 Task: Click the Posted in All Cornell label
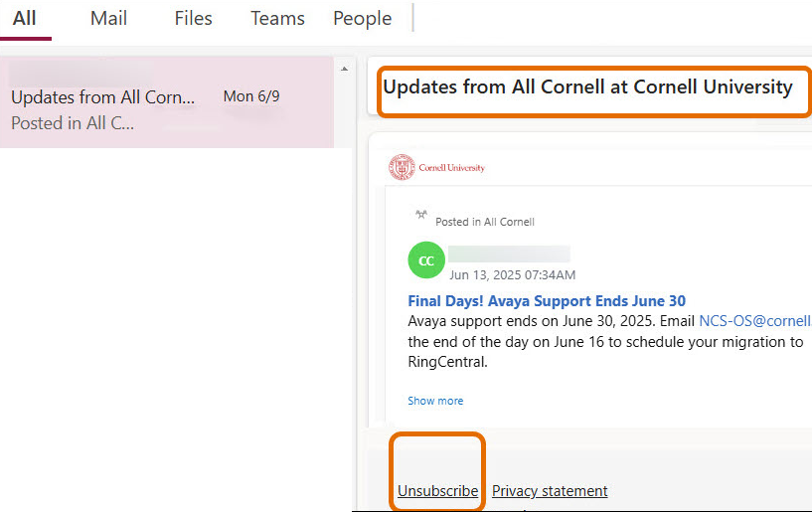(x=485, y=222)
